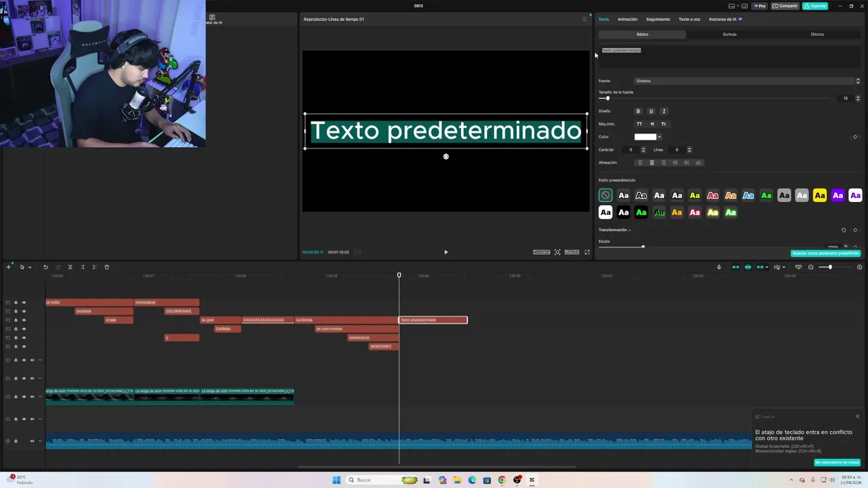Add a color keyframe diamond
868x488 pixels.
[855, 137]
